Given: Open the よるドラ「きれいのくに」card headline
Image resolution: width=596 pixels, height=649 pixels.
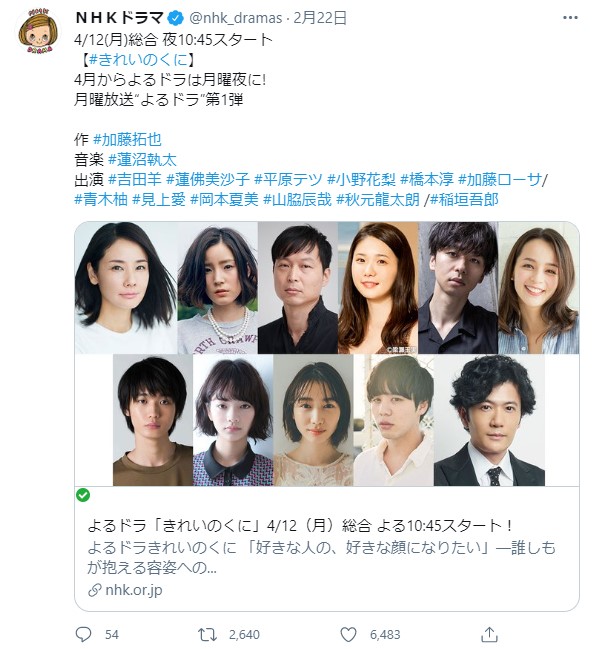Looking at the screenshot, I should [x=300, y=526].
